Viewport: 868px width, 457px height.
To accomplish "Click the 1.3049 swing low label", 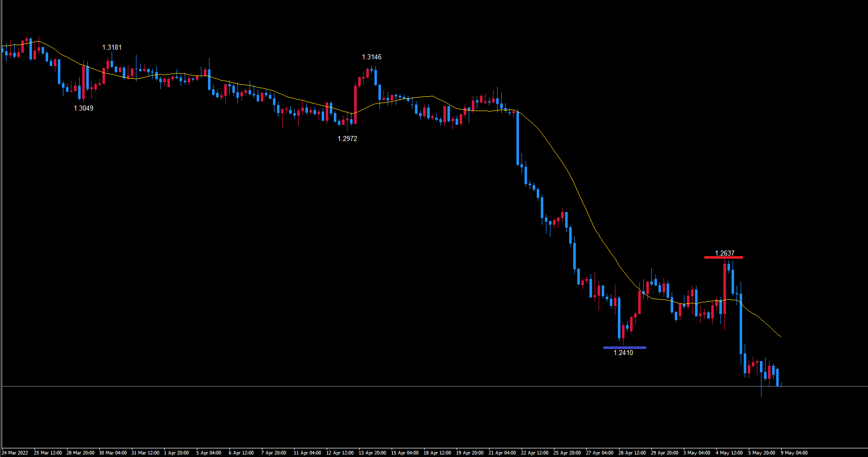I will coord(84,108).
